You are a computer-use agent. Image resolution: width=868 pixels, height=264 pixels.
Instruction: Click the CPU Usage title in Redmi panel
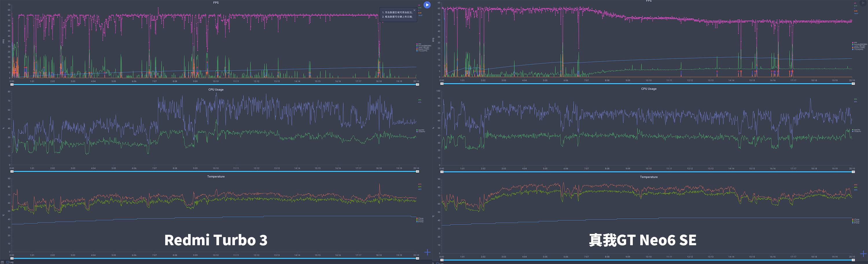(x=216, y=90)
